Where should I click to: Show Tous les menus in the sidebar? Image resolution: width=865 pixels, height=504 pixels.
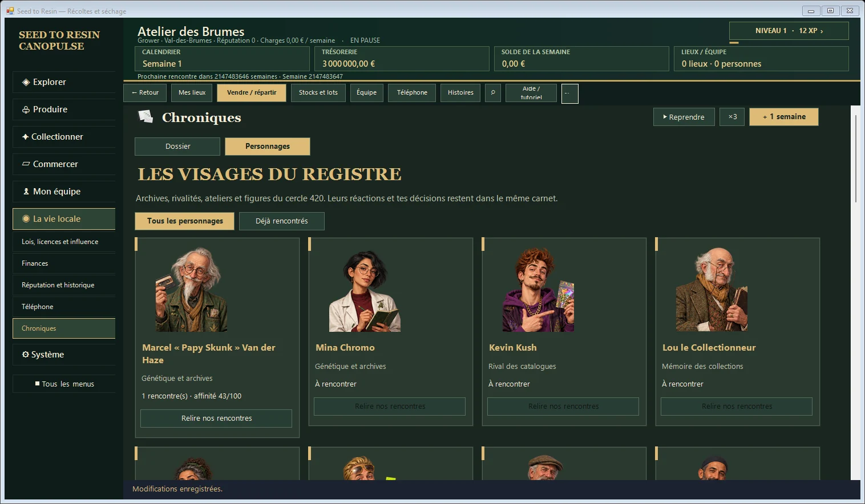point(64,384)
